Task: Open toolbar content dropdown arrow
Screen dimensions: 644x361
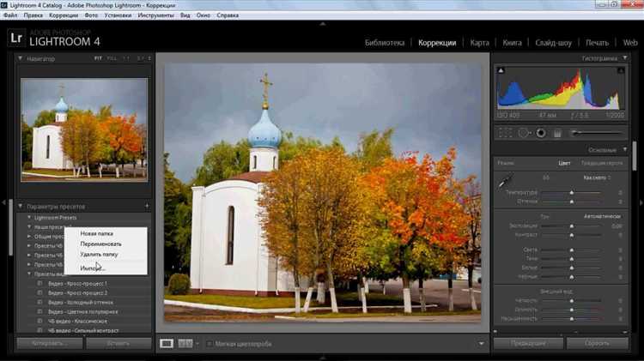Action: point(482,344)
